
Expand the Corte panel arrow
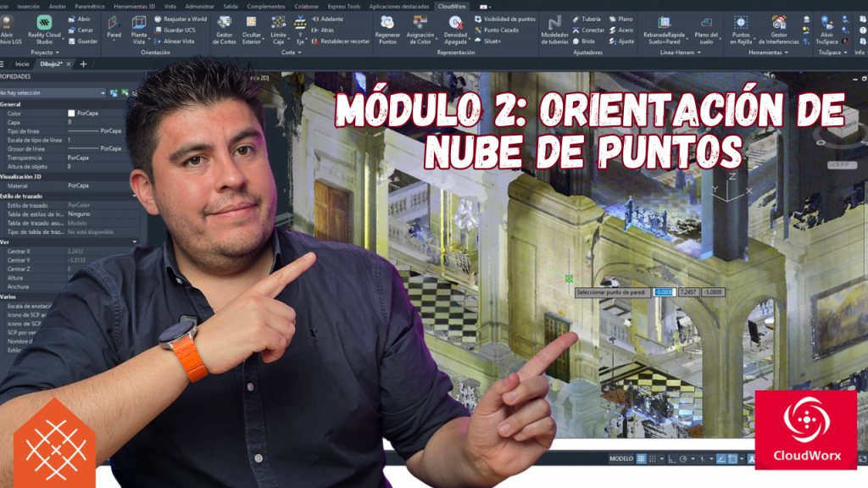point(299,53)
